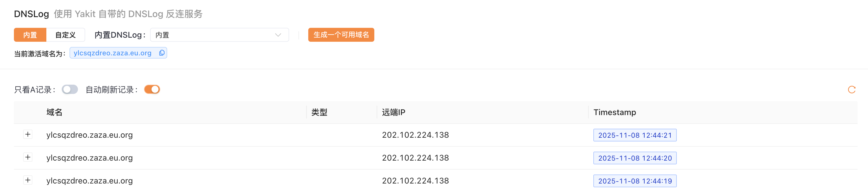The height and width of the screenshot is (189, 868).
Task: Switch to the 自定义 tab
Action: click(x=65, y=35)
